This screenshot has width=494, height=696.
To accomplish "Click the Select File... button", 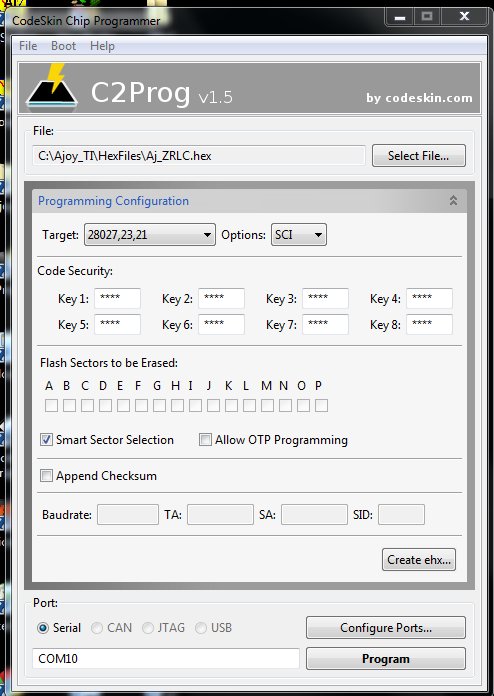I will 419,155.
